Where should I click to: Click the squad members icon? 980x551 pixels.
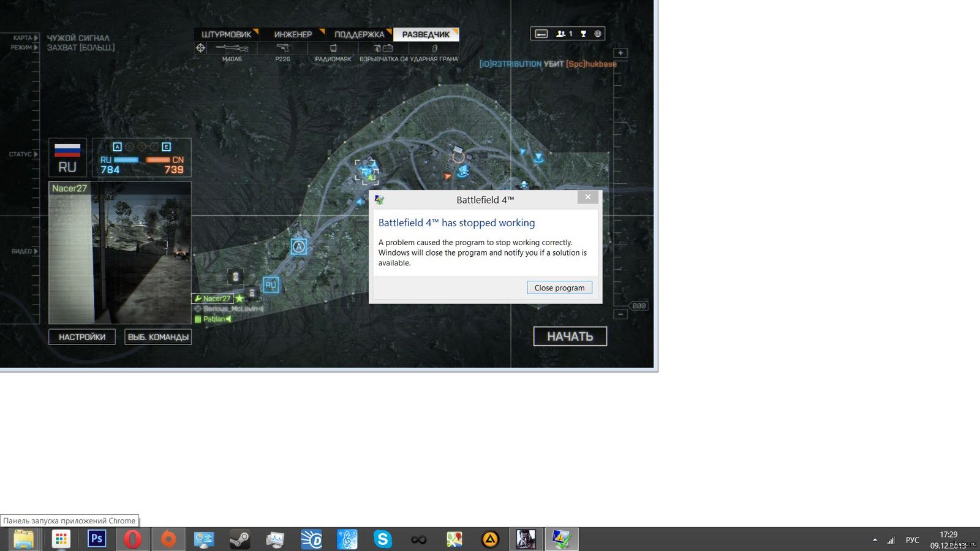(x=563, y=34)
